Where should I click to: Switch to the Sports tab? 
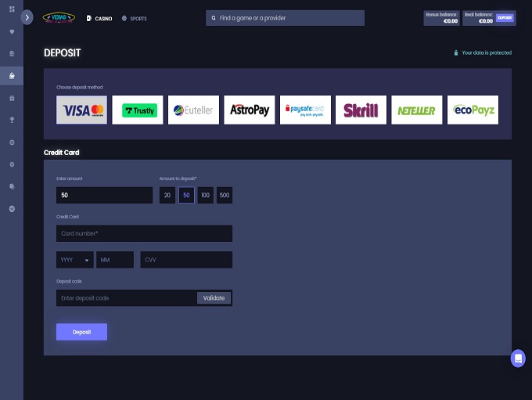135,18
